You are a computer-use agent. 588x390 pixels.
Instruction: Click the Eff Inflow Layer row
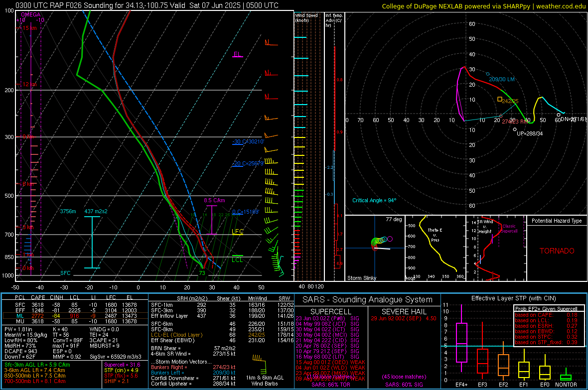click(x=222, y=316)
